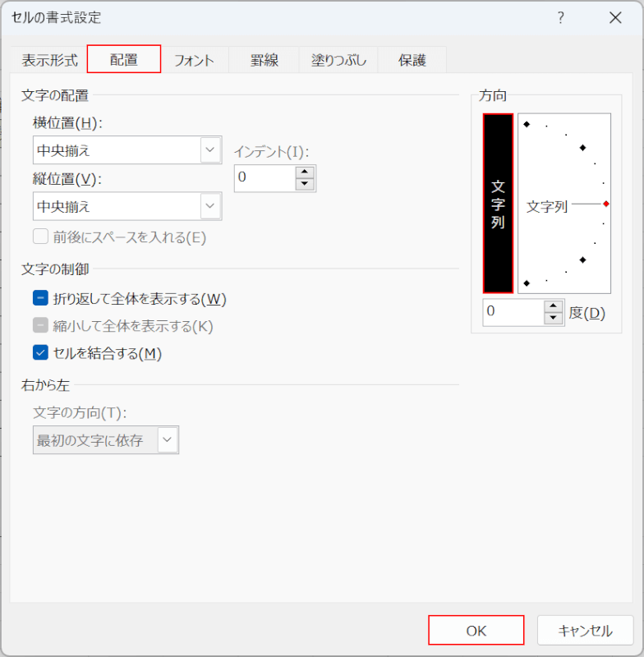This screenshot has height=657, width=644.
Task: Click the help question mark icon
Action: pos(561,18)
